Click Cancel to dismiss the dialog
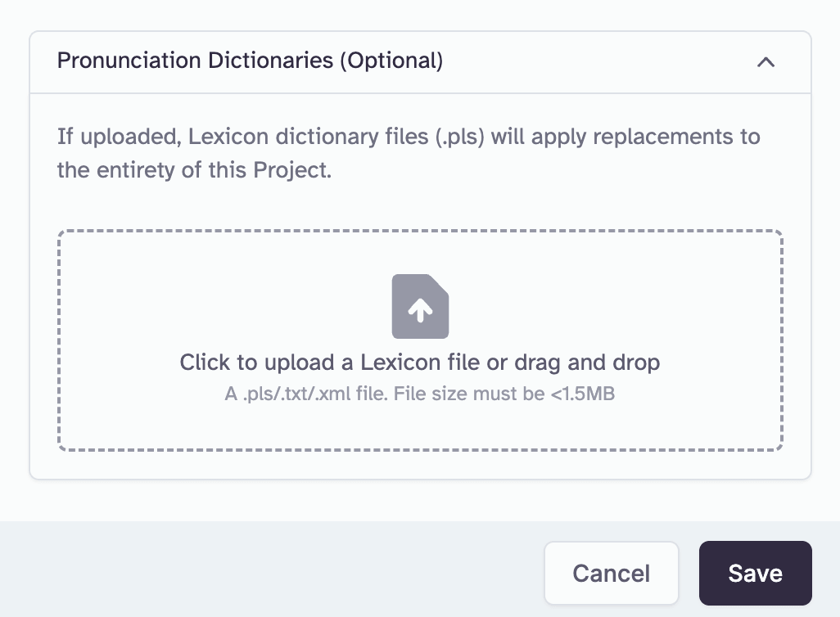The width and height of the screenshot is (840, 617). pyautogui.click(x=611, y=573)
